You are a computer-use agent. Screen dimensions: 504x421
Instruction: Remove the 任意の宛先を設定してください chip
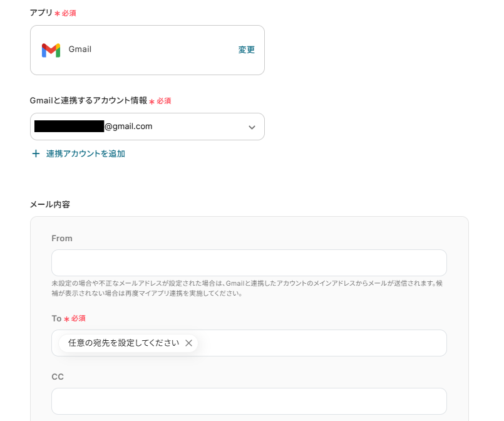click(x=188, y=343)
